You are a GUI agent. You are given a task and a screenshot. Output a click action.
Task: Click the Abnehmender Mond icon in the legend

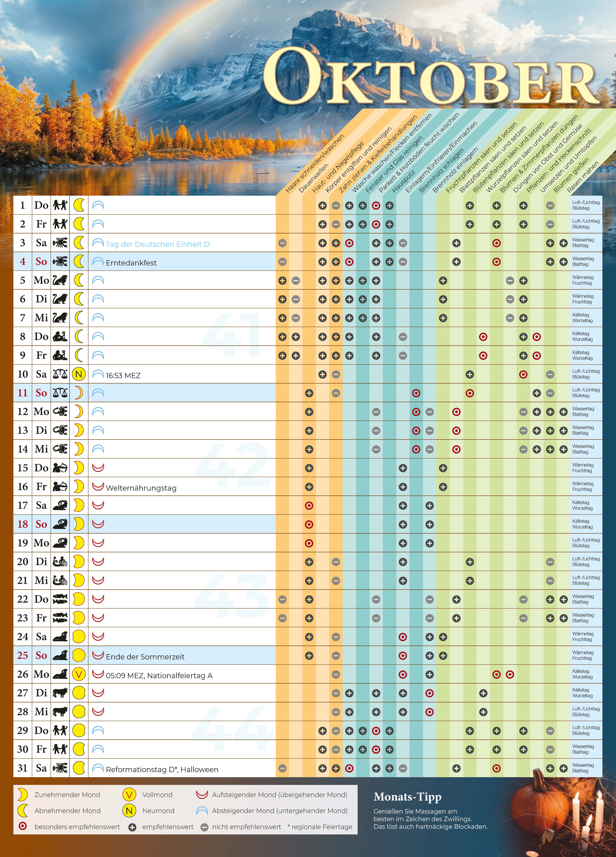click(x=23, y=811)
